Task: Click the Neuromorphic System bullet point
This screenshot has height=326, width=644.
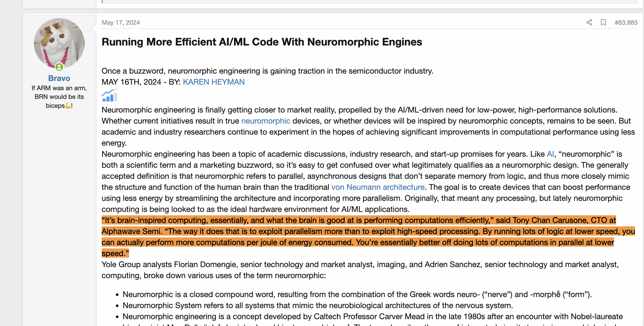Action: 318,305
